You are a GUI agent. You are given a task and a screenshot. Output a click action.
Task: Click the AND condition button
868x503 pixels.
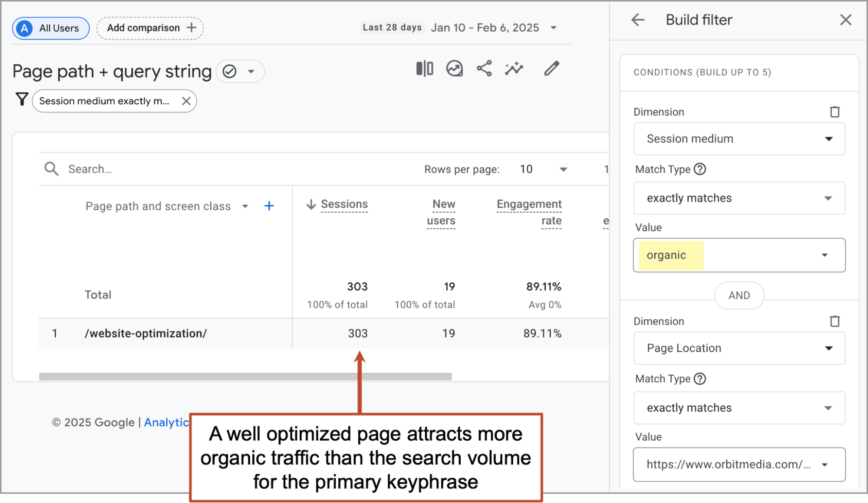[x=739, y=296]
